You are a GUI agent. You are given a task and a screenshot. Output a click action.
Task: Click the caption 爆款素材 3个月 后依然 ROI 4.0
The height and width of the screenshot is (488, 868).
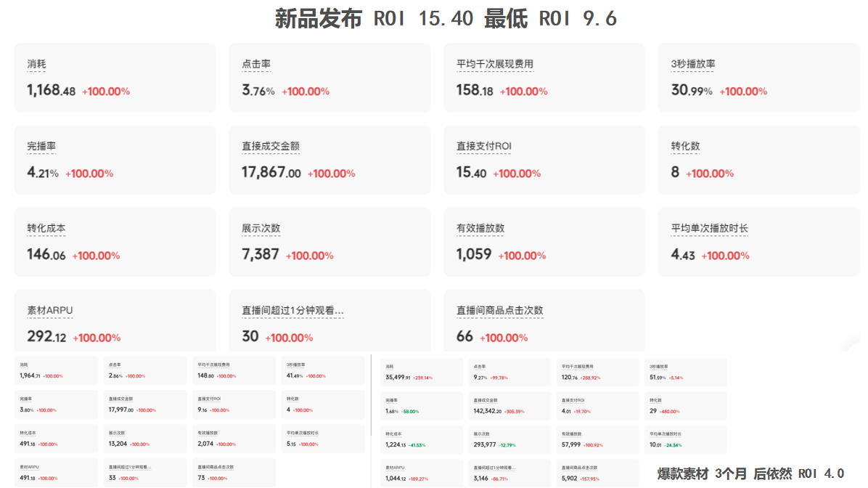750,473
